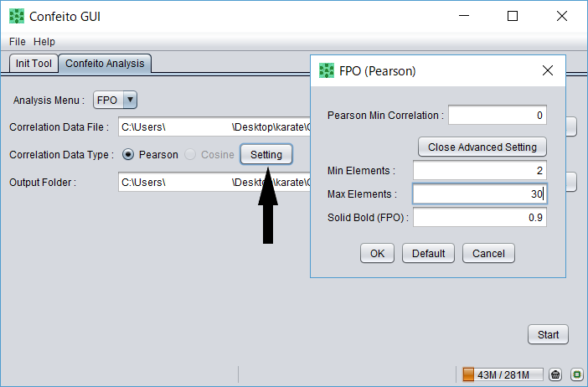Click the Analysis Menu label
The image size is (588, 387).
tap(49, 101)
